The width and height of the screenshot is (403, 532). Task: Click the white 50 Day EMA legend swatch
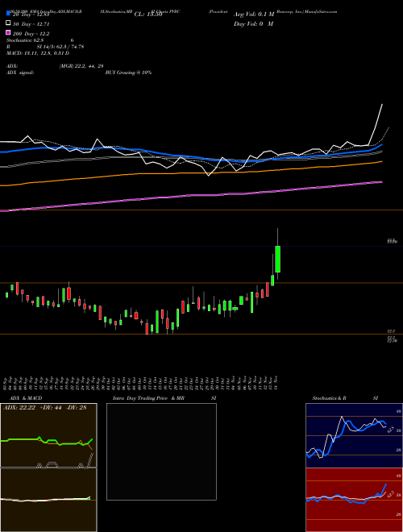[x=8, y=23]
